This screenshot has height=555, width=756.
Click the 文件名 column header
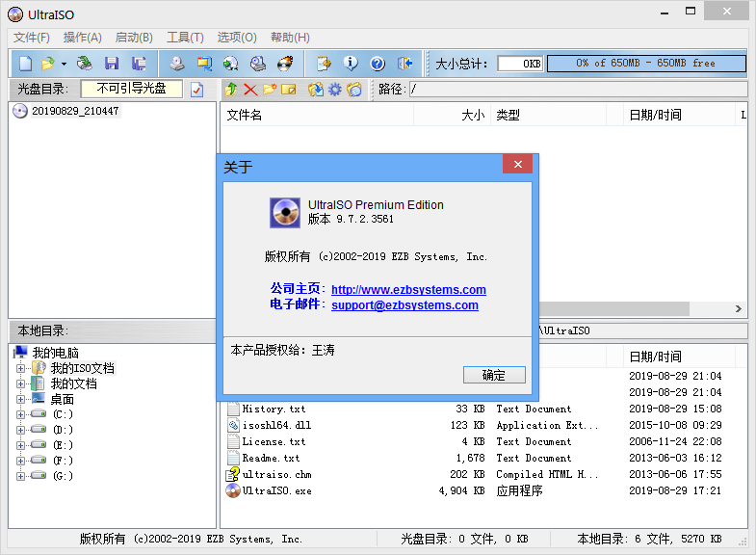click(317, 115)
